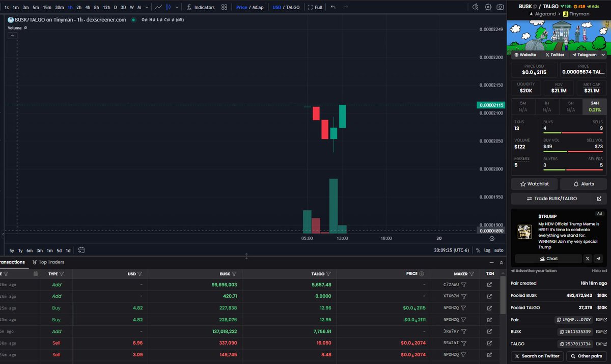Filter by maker 3RW7RY funnel icon
This screenshot has height=364, width=611.
pos(463,331)
